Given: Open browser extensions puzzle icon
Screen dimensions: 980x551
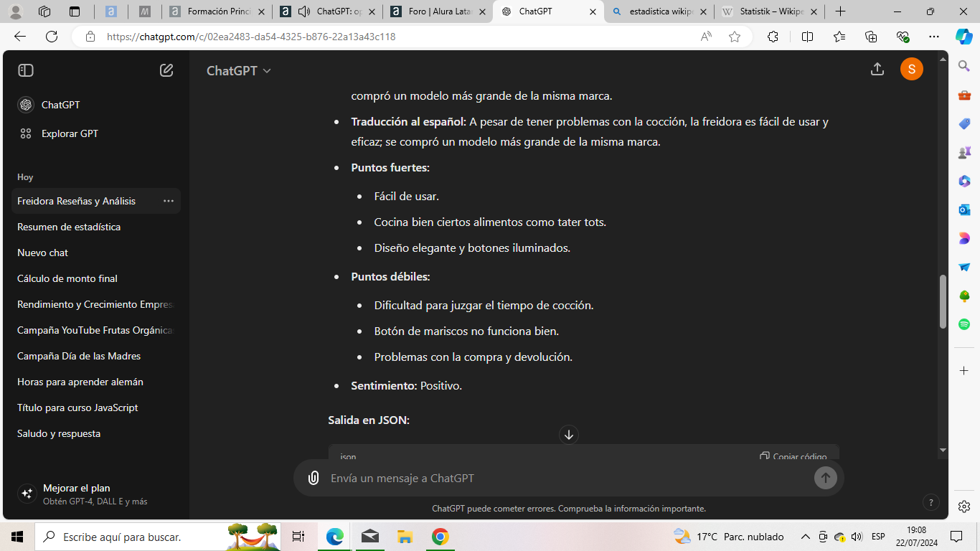Looking at the screenshot, I should point(773,37).
